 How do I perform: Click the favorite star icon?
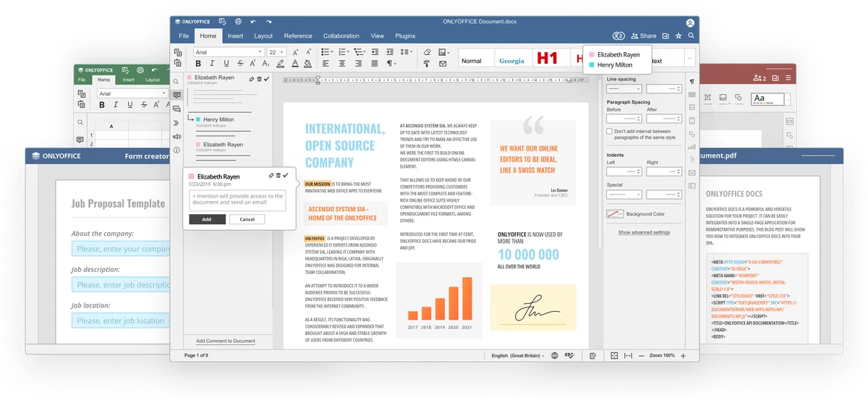[678, 36]
